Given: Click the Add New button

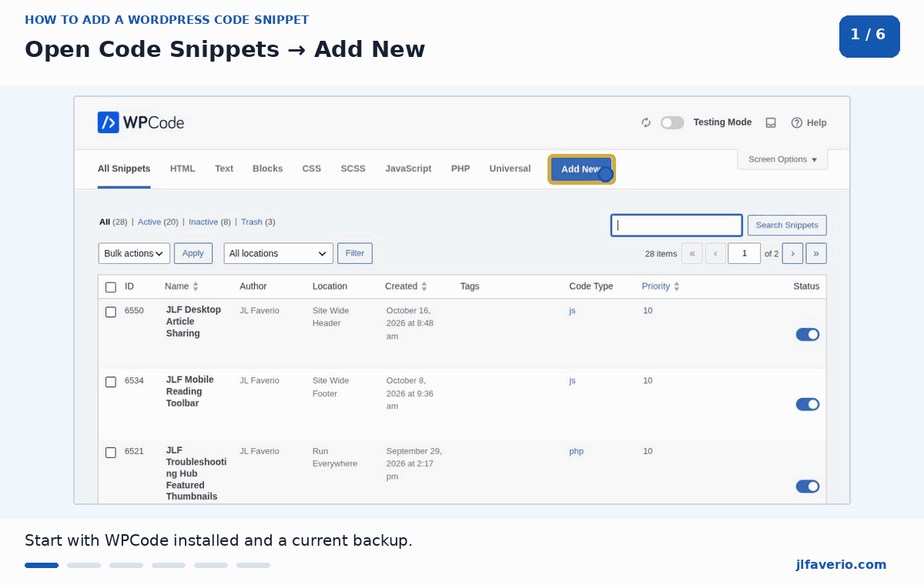Looking at the screenshot, I should (581, 169).
